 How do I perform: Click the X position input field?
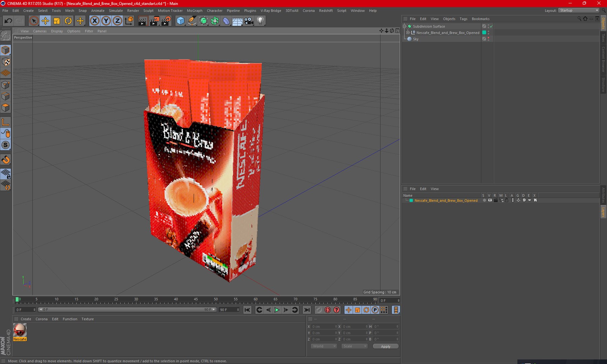[x=323, y=327]
